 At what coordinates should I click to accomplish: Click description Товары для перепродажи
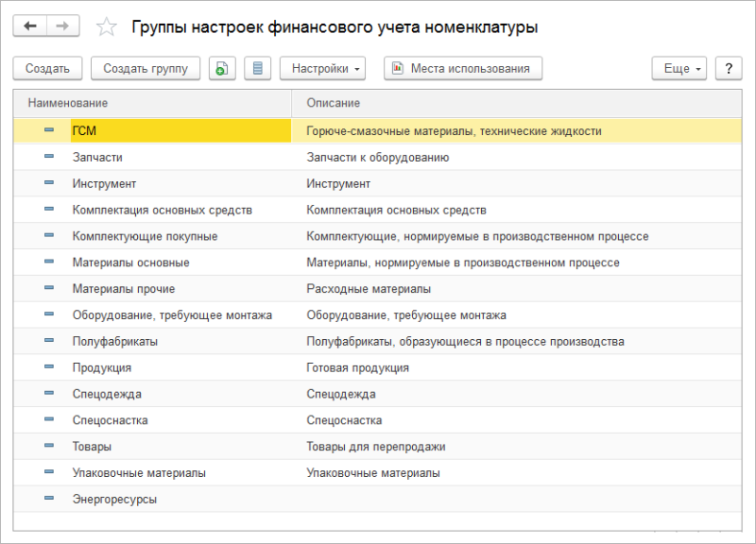[x=375, y=446]
